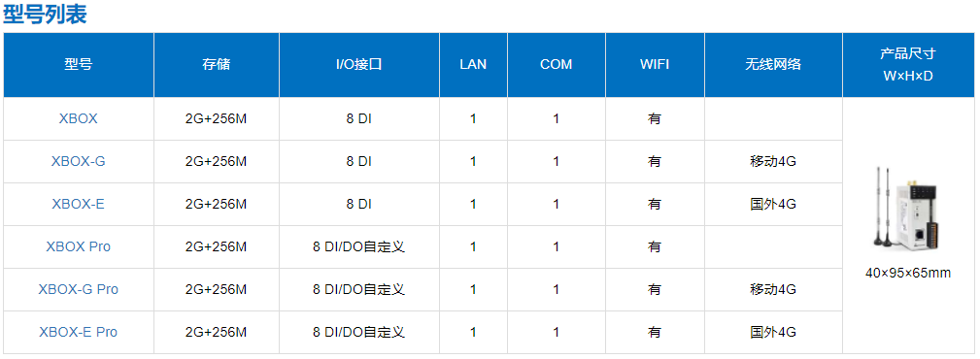Screen dimensions: 980x359
Task: Click the 型号列表 section heading
Action: click(45, 14)
